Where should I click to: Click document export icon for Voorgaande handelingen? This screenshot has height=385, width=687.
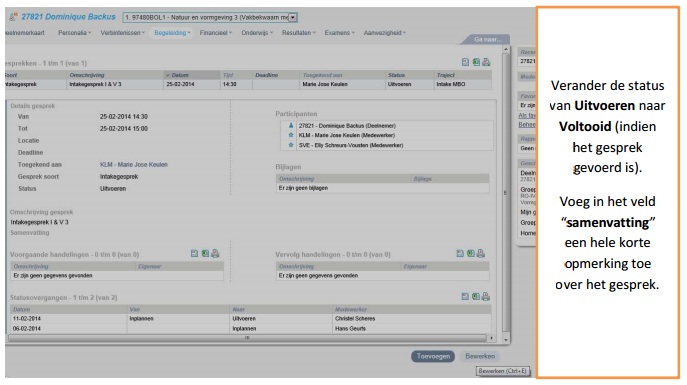tap(195, 253)
